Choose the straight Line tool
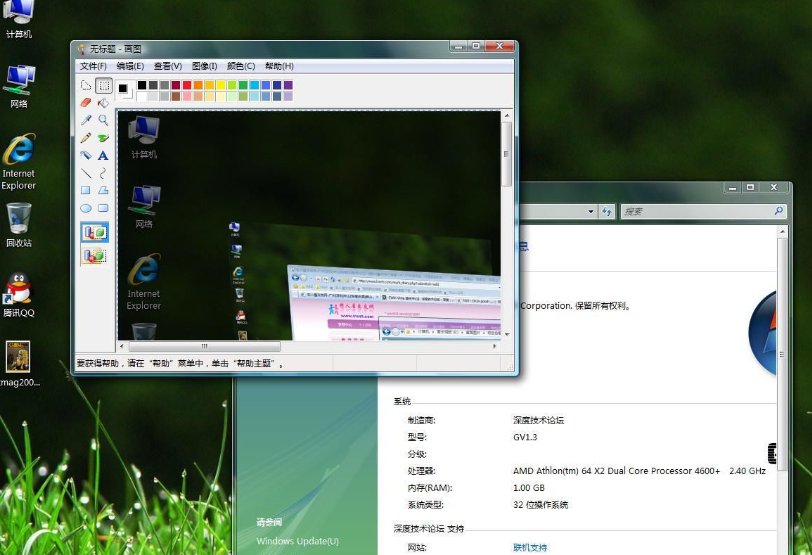Image resolution: width=812 pixels, height=555 pixels. coord(86,173)
